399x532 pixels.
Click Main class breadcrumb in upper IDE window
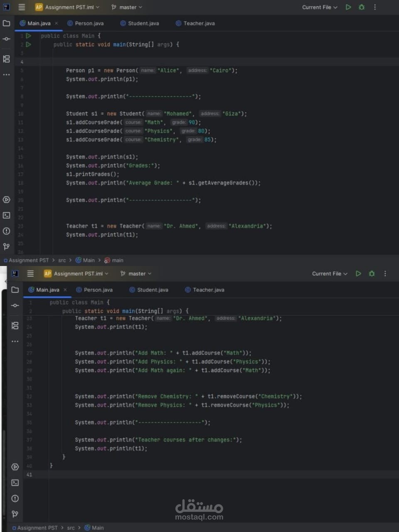point(85,260)
